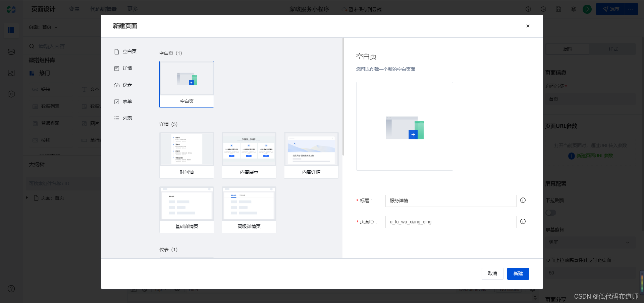Open the 变量 tab in top bar
The height and width of the screenshot is (303, 644).
(74, 9)
